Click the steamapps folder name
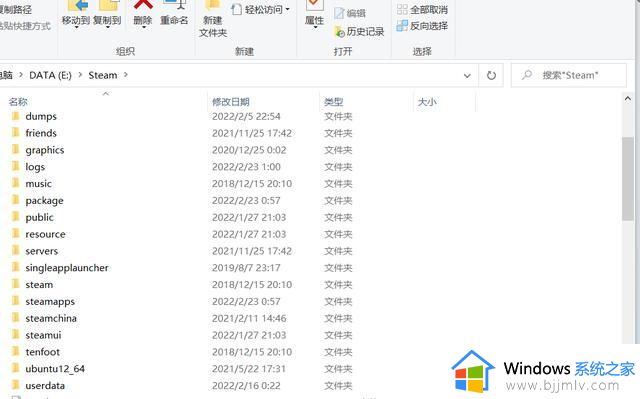Image resolution: width=640 pixels, height=399 pixels. coord(50,301)
